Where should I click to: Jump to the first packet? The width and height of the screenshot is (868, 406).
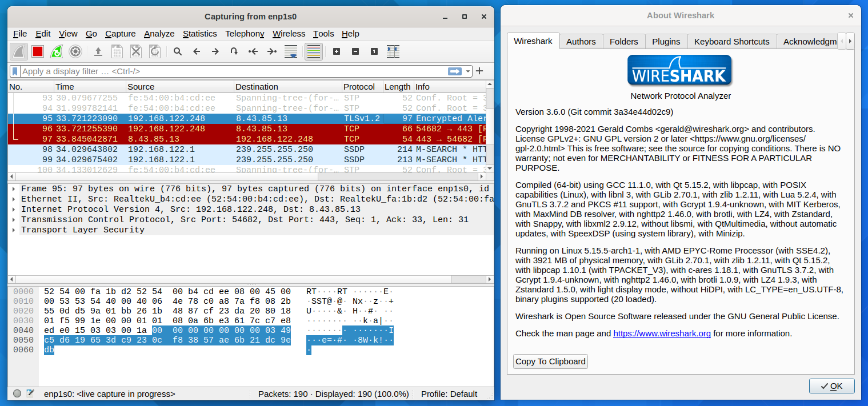253,51
